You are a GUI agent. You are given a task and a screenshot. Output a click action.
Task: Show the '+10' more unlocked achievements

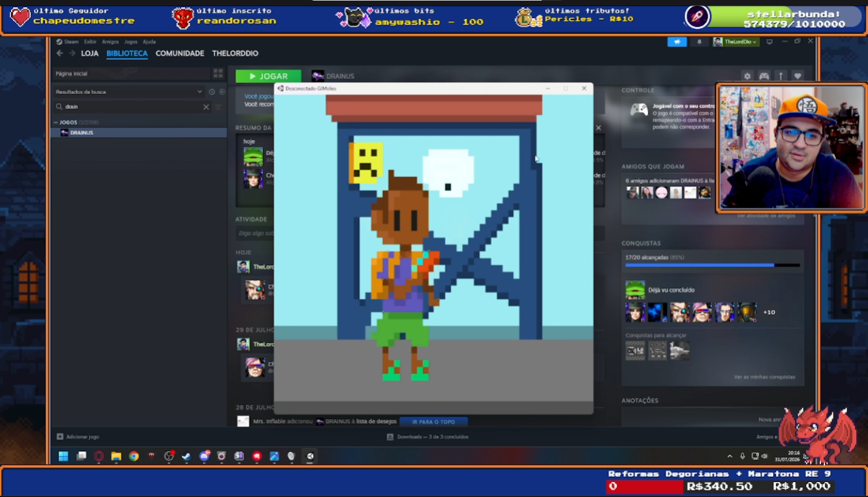tap(769, 312)
